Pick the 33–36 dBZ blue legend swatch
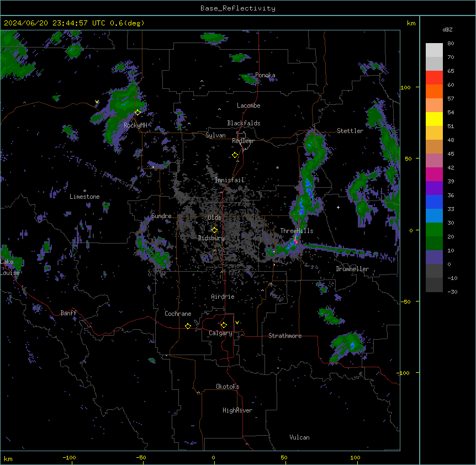Screen dimensions: 476x465 tap(434, 202)
